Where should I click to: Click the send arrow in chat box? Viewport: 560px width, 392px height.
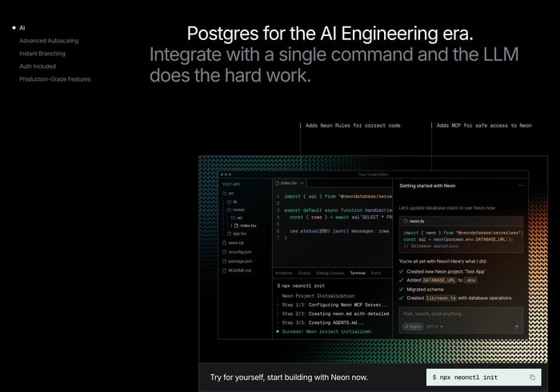click(517, 326)
